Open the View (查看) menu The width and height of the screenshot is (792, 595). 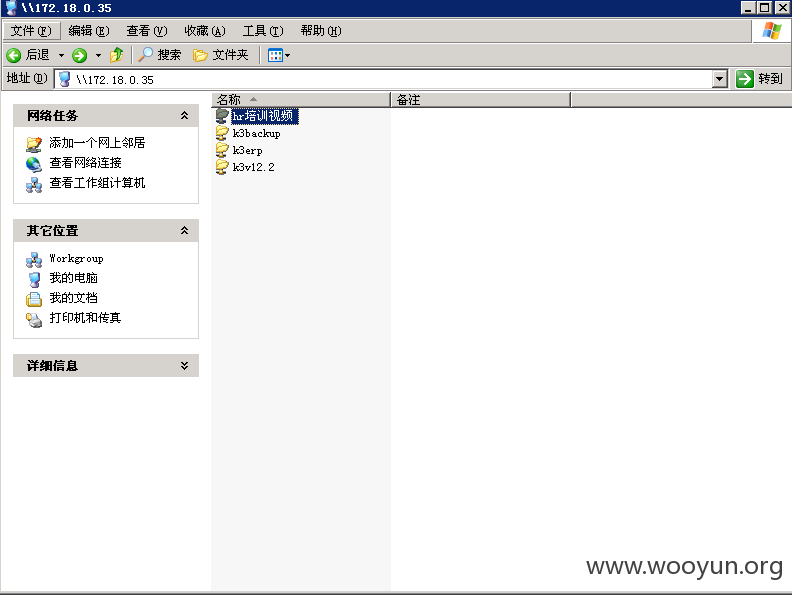point(146,31)
